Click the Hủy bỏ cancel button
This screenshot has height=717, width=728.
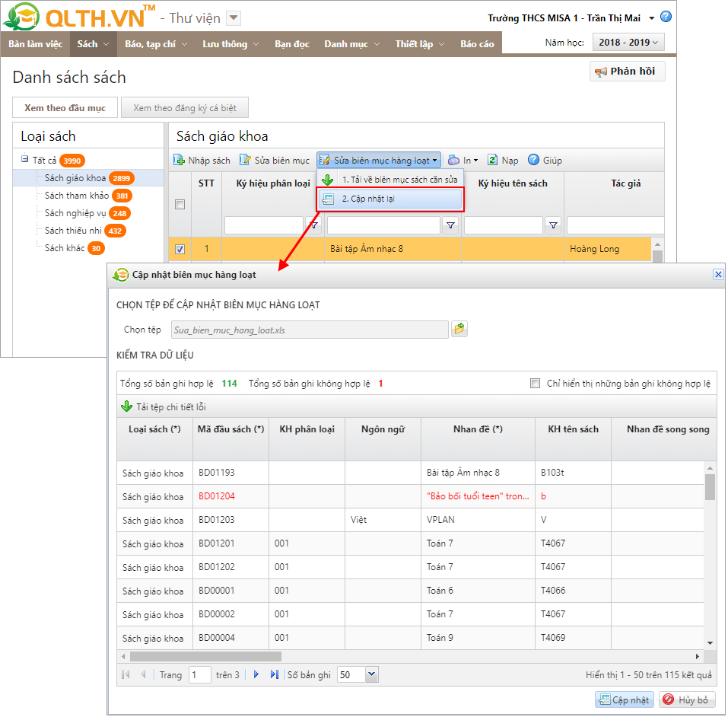click(687, 699)
